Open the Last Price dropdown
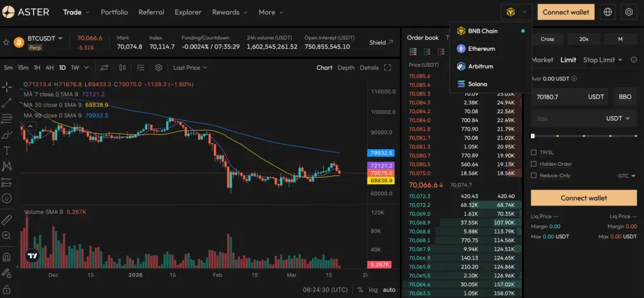This screenshot has width=644, height=298. click(x=190, y=67)
